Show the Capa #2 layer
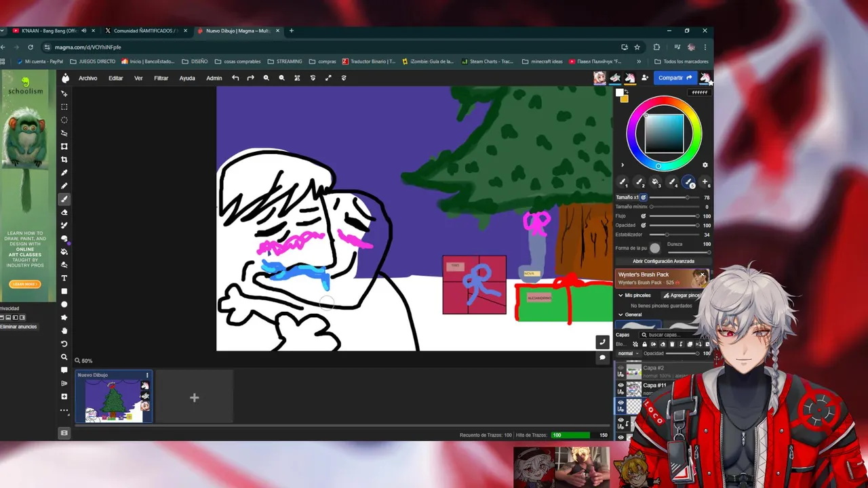The height and width of the screenshot is (488, 868). (620, 368)
